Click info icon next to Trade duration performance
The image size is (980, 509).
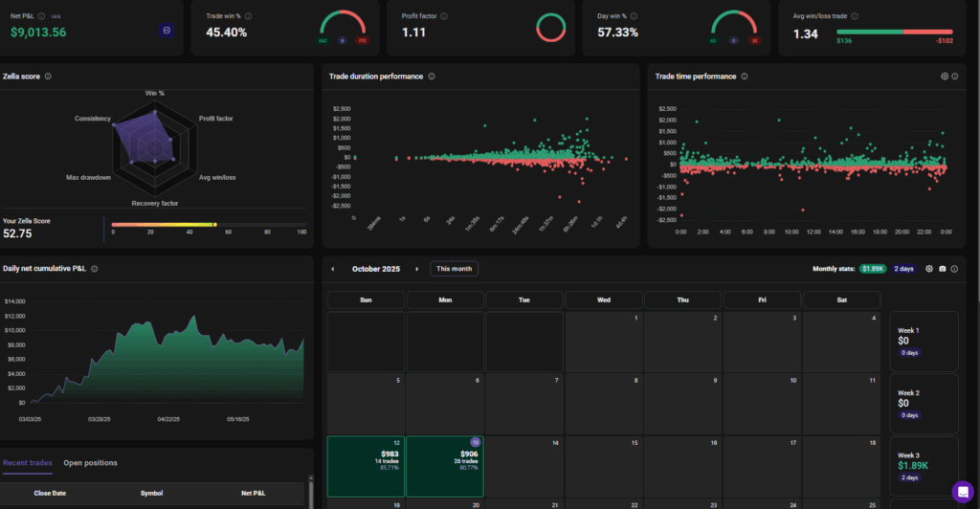coord(432,77)
